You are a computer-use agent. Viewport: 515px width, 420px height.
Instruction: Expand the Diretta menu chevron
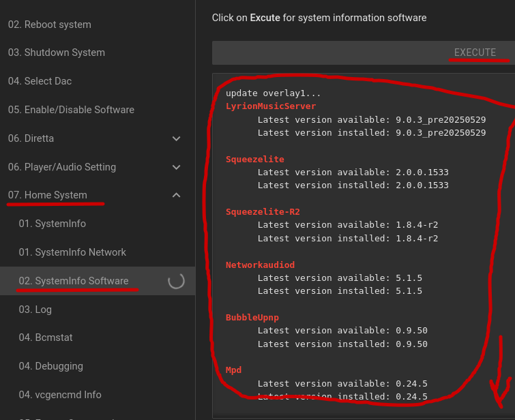[177, 138]
